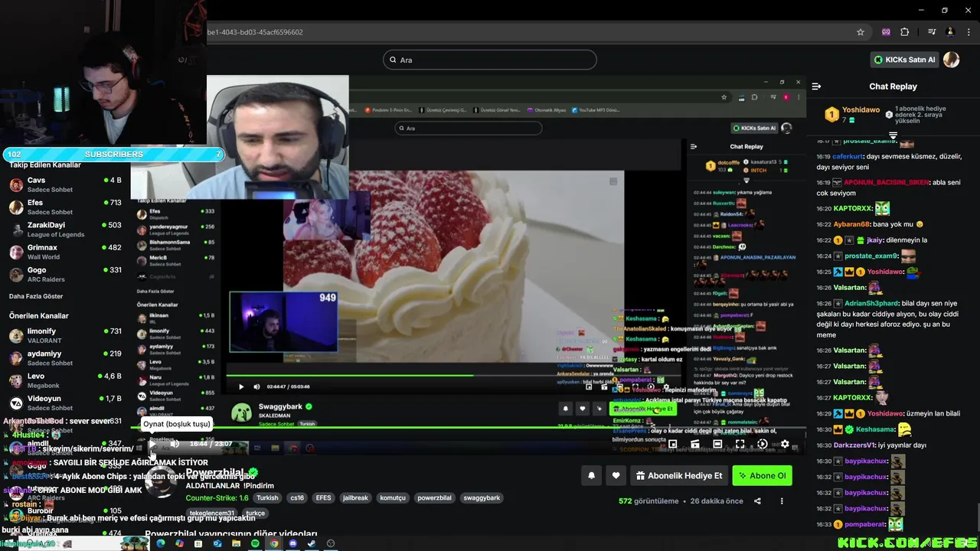
Task: Open Microsoft Edge from taskbar
Action: click(x=161, y=543)
